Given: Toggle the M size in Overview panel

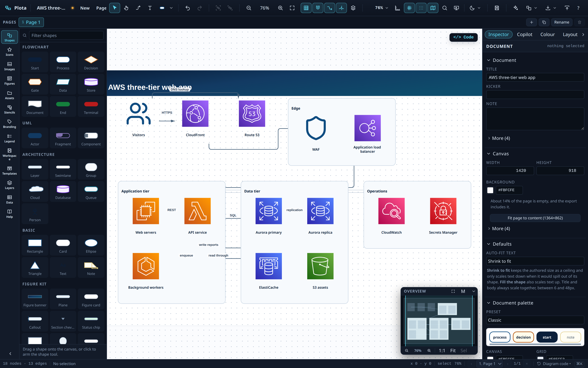Looking at the screenshot, I should 463,291.
